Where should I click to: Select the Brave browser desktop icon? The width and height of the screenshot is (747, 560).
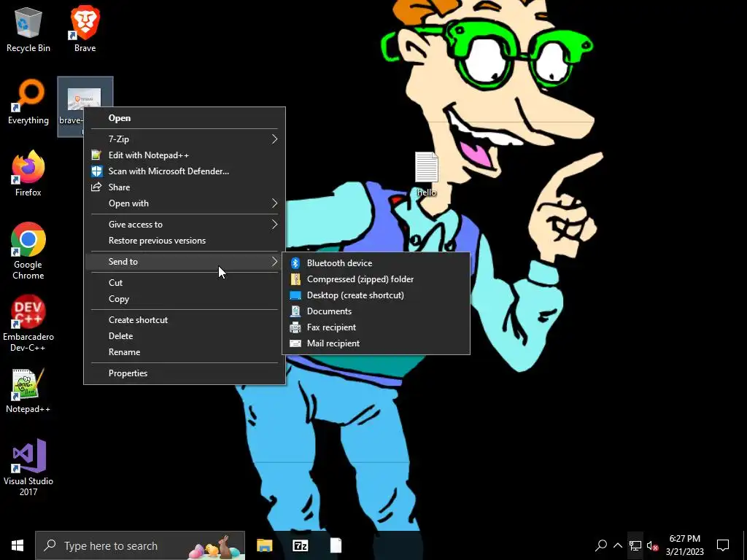click(x=85, y=29)
